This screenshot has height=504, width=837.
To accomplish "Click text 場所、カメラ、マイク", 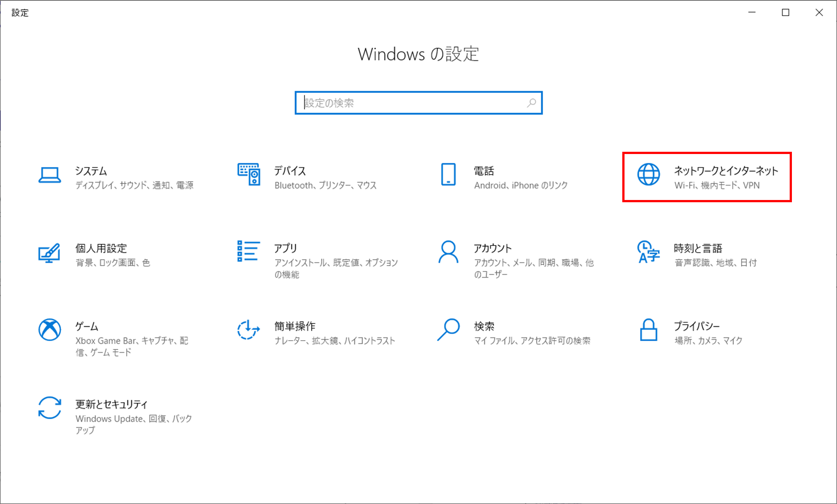I will 708,341.
